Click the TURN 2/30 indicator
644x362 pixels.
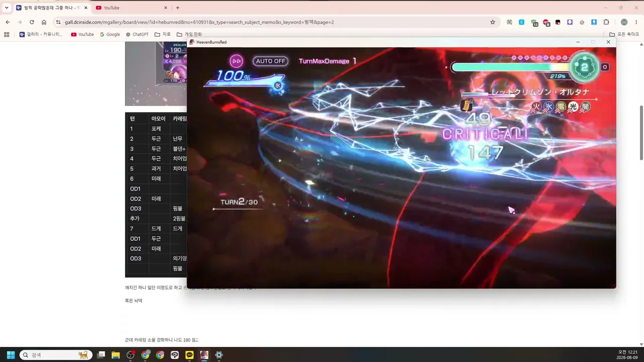[x=239, y=202]
